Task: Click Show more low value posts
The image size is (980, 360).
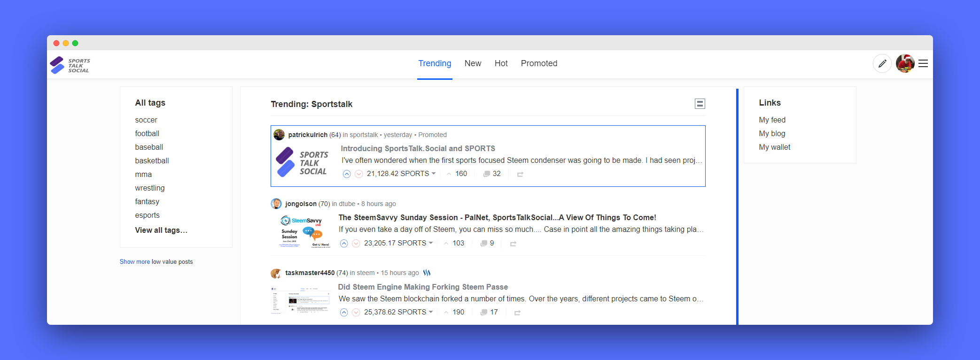Action: pyautogui.click(x=135, y=262)
